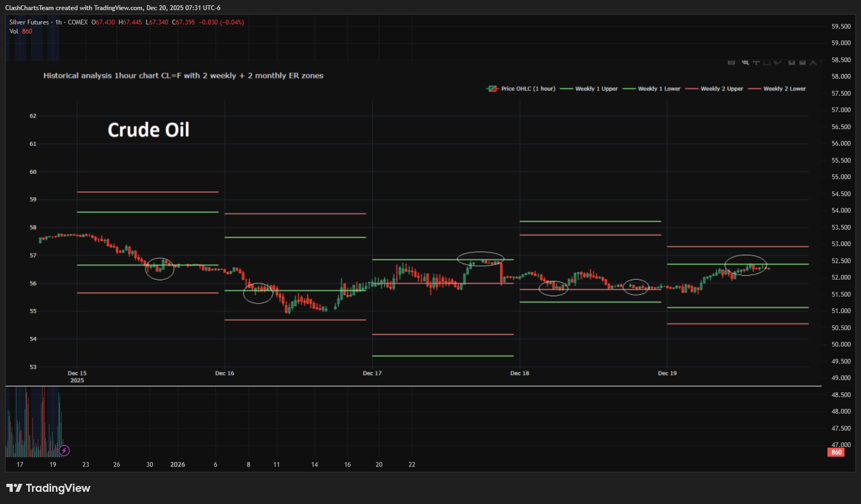Click the COMEX exchange label
This screenshot has width=861, height=504.
[78, 22]
